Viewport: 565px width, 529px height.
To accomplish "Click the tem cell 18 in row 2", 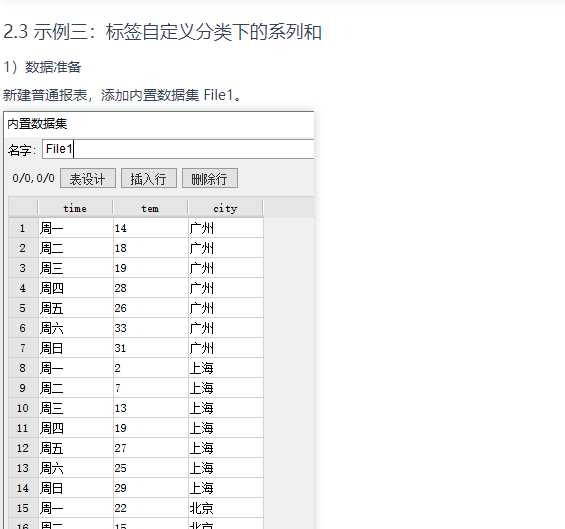I will (x=150, y=248).
